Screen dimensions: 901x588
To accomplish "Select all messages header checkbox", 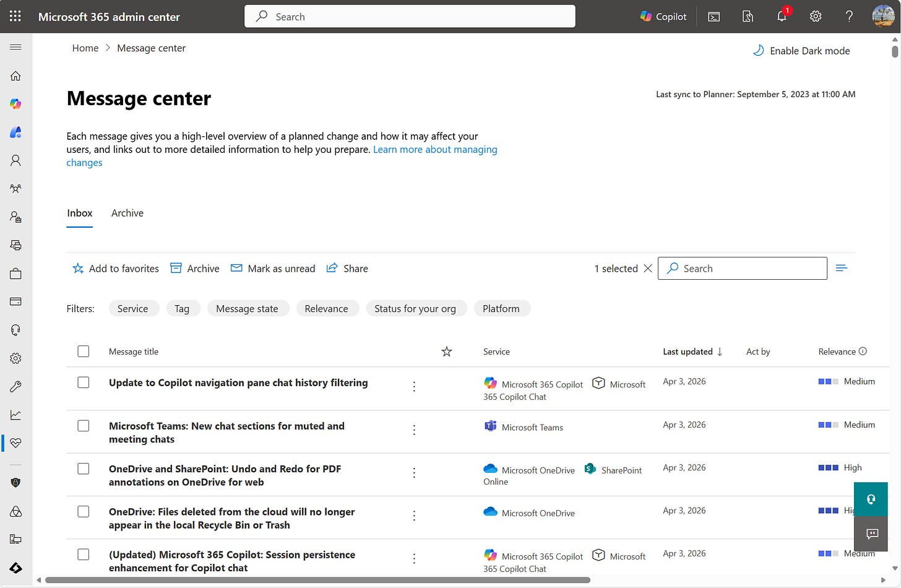I will [x=84, y=352].
